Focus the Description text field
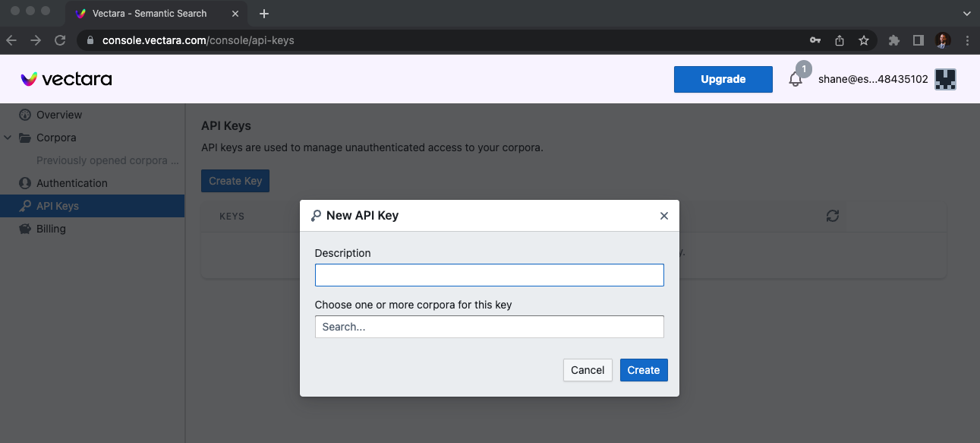The width and height of the screenshot is (980, 443). (x=489, y=275)
